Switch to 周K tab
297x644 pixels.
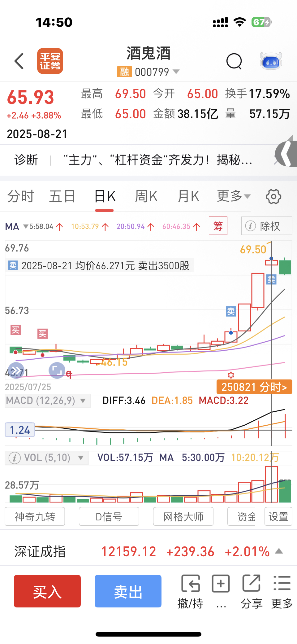[x=146, y=196]
